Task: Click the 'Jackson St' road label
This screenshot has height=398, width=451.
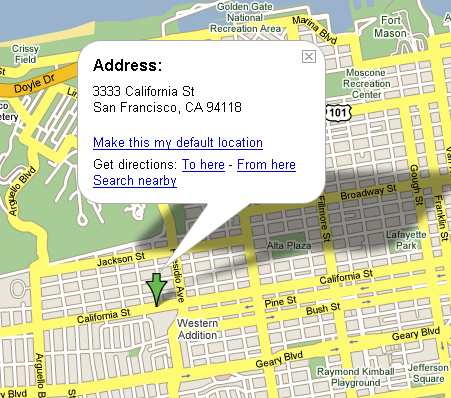Action: click(x=121, y=259)
